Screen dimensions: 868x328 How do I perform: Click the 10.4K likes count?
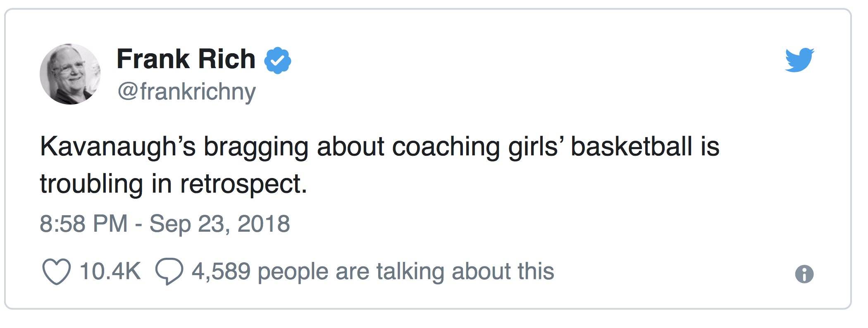(x=110, y=271)
